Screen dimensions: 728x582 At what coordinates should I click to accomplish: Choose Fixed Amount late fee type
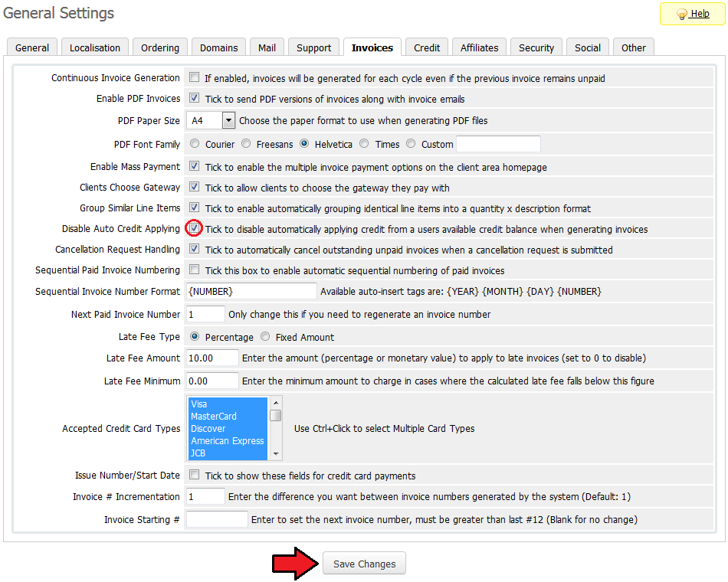264,336
